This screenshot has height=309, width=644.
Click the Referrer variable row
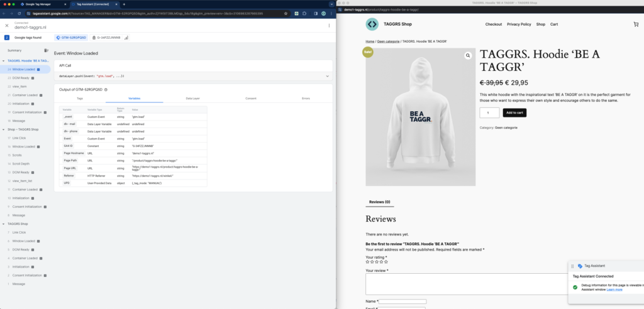click(133, 176)
